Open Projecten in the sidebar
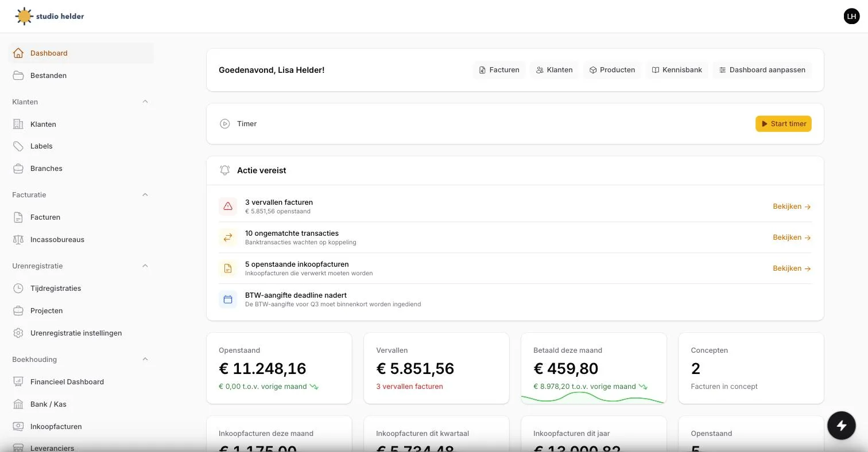The width and height of the screenshot is (868, 452). (81, 311)
